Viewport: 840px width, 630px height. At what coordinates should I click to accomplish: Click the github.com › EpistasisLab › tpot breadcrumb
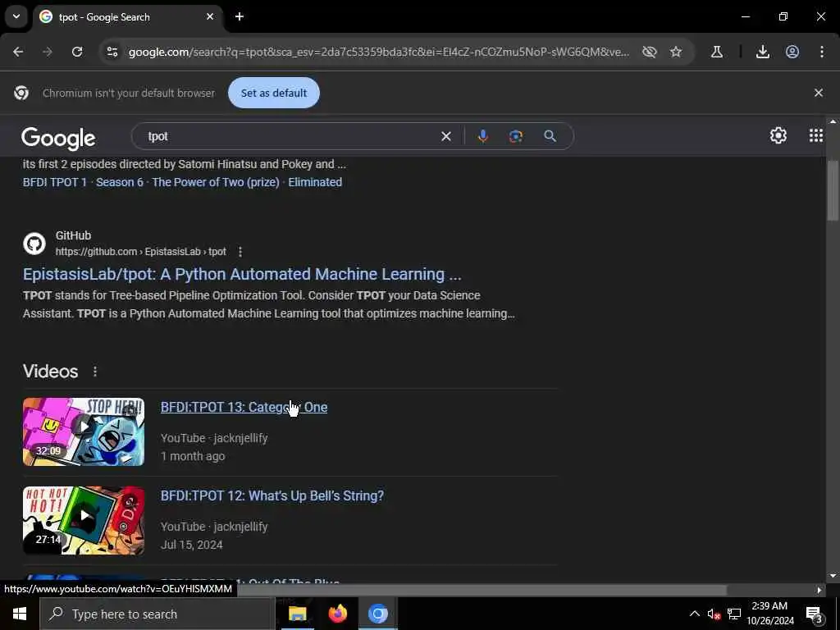141,251
